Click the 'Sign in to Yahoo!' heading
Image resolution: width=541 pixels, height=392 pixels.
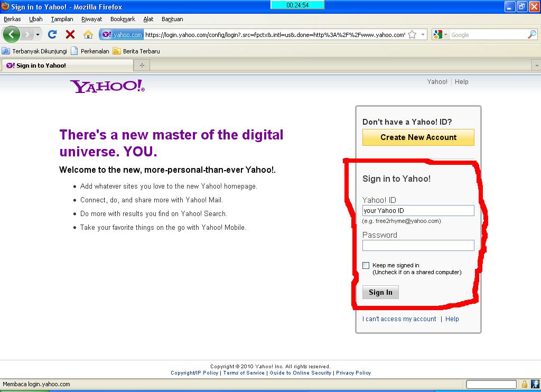pyautogui.click(x=396, y=179)
